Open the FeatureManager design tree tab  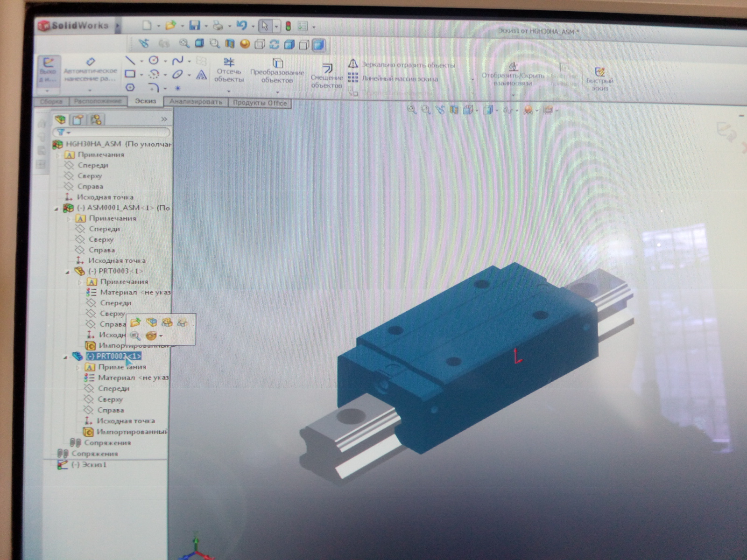point(60,119)
